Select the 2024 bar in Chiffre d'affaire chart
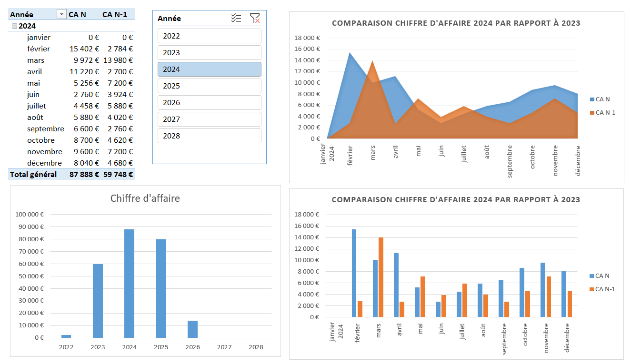 point(129,284)
